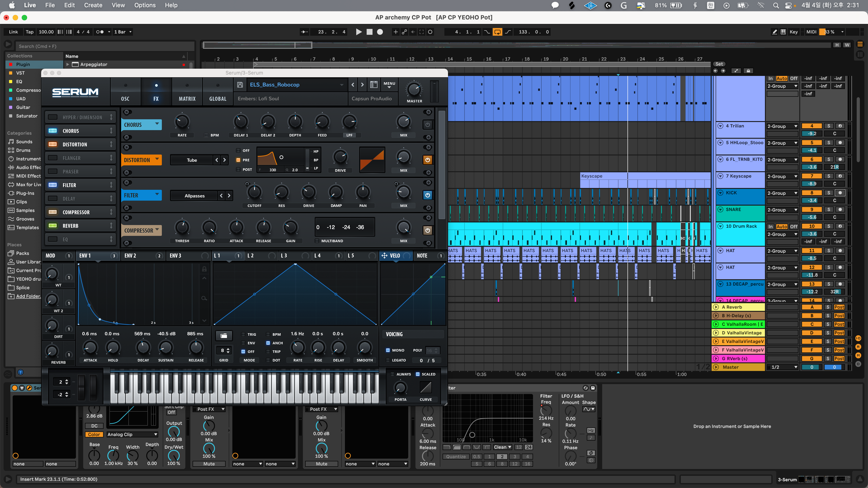
Task: Click the Key map mode button
Action: pyautogui.click(x=794, y=32)
